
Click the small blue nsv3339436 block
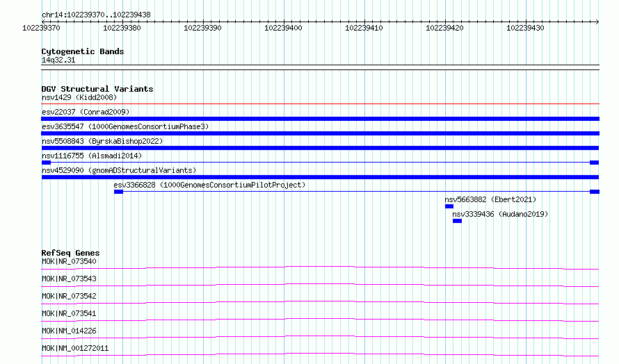coord(457,221)
